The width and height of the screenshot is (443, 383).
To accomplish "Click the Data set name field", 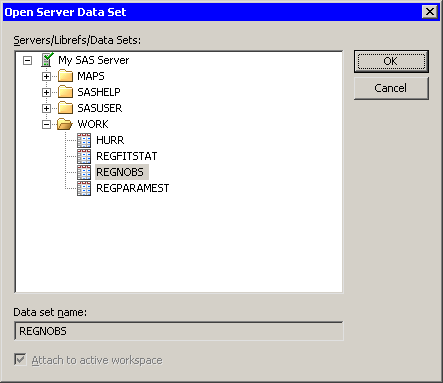I will (179, 331).
